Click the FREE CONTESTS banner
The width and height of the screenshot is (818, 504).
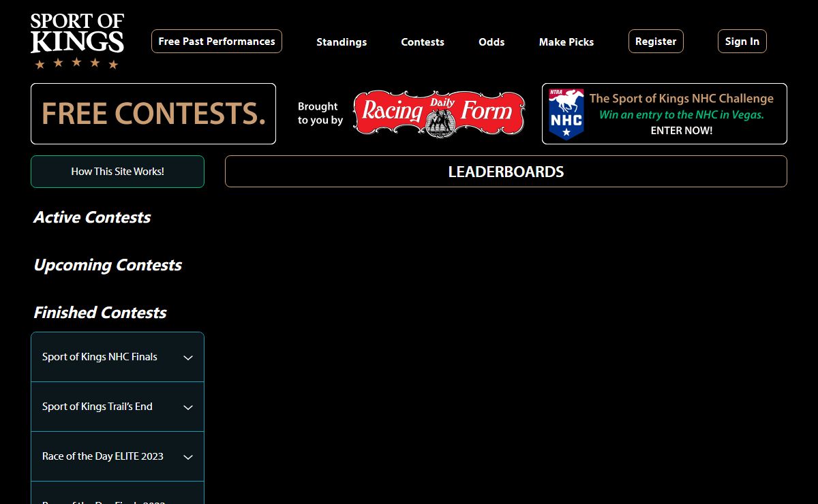point(153,114)
